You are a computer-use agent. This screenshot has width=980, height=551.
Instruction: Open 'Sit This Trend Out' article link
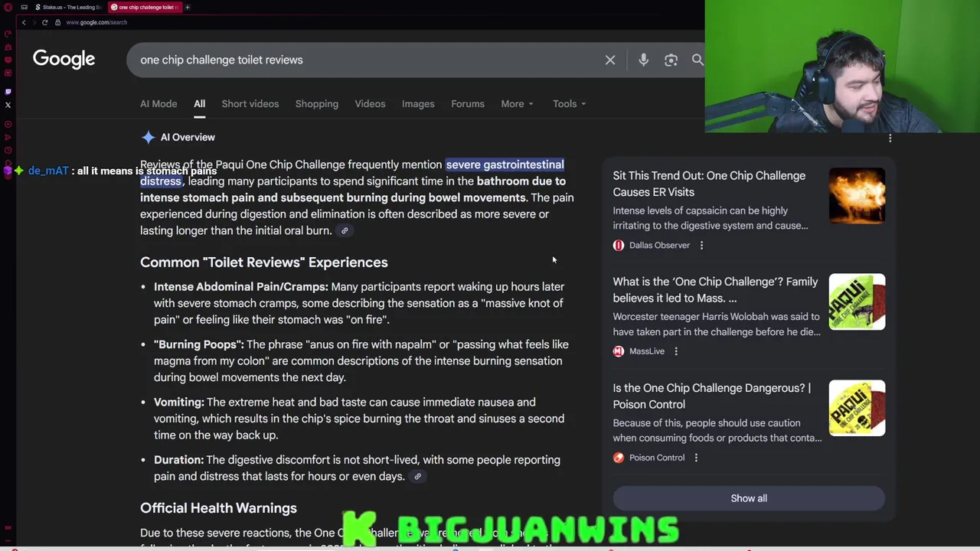tap(709, 184)
